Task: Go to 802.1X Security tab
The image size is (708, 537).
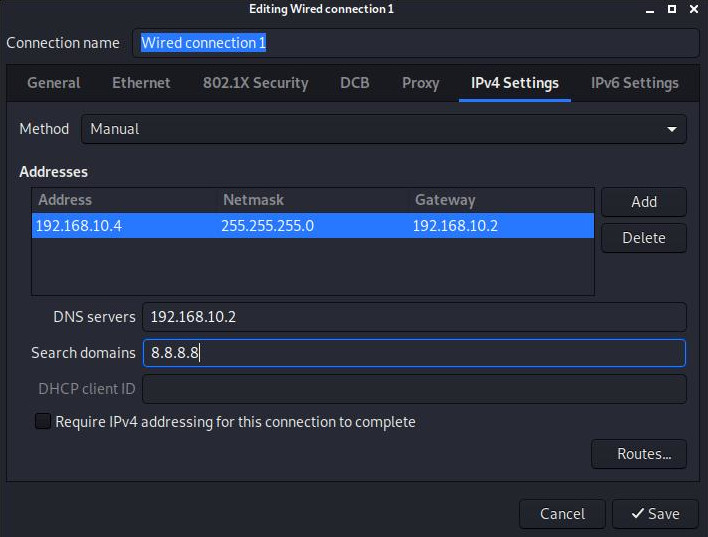Action: tap(255, 83)
